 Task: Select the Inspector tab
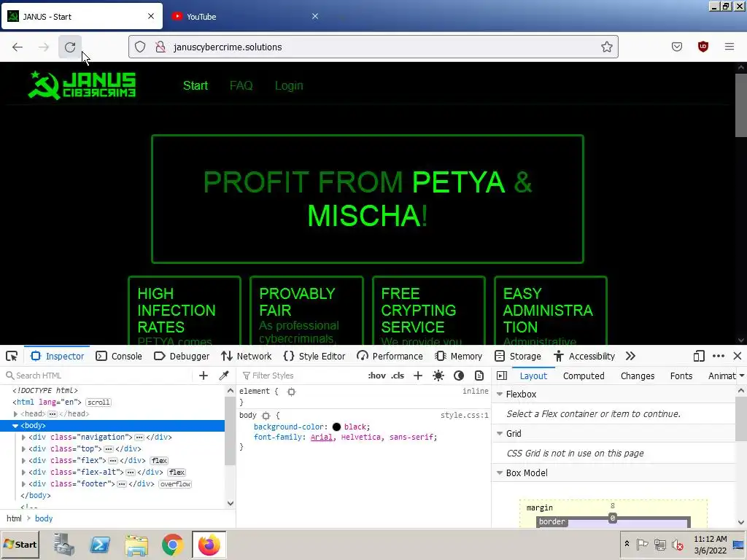coord(57,356)
